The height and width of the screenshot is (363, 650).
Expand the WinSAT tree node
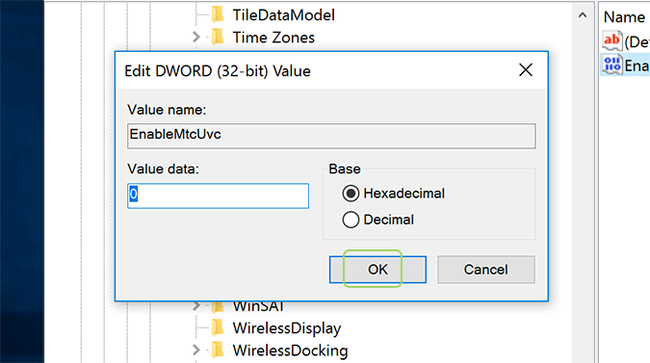coord(196,306)
